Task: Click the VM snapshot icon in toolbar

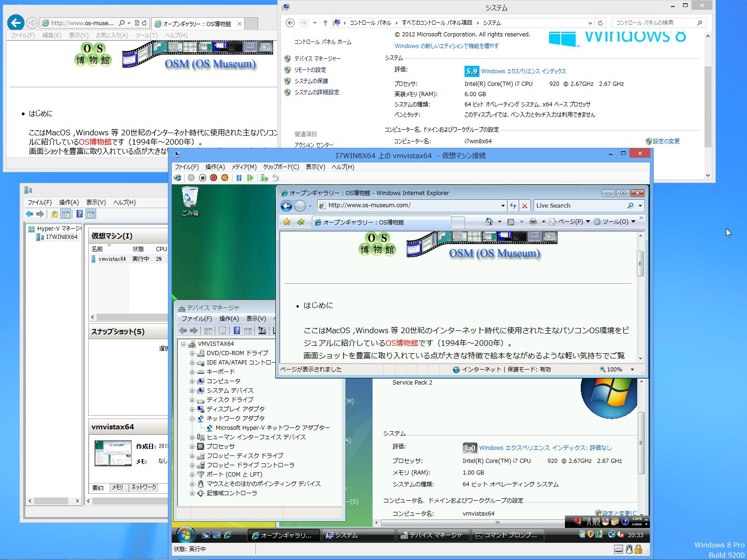Action: coord(264,178)
